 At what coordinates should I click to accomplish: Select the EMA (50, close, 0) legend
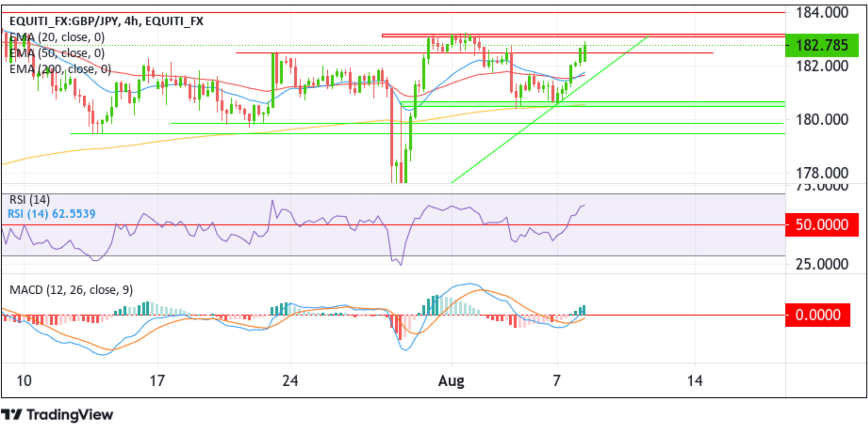click(57, 53)
